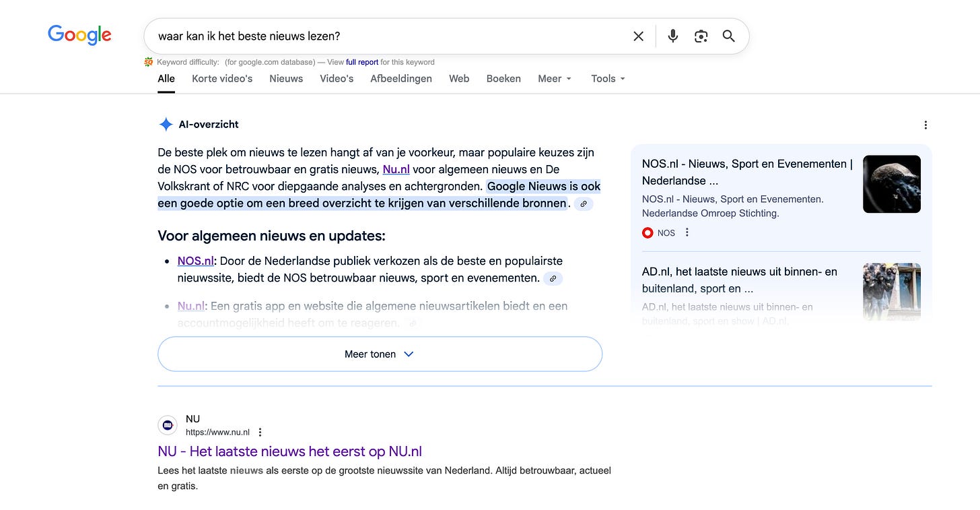Click the red NOS favicon in source card

click(647, 232)
